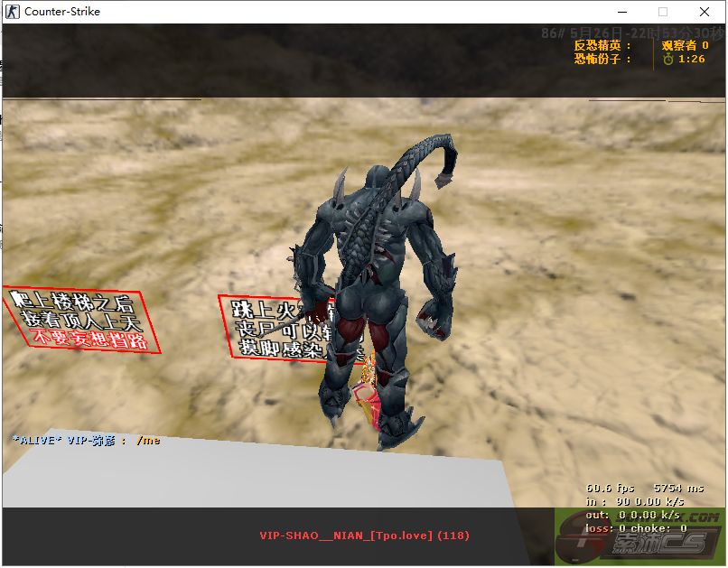
Task: Click the red "不要妄想挡路" sign line
Action: [x=90, y=339]
